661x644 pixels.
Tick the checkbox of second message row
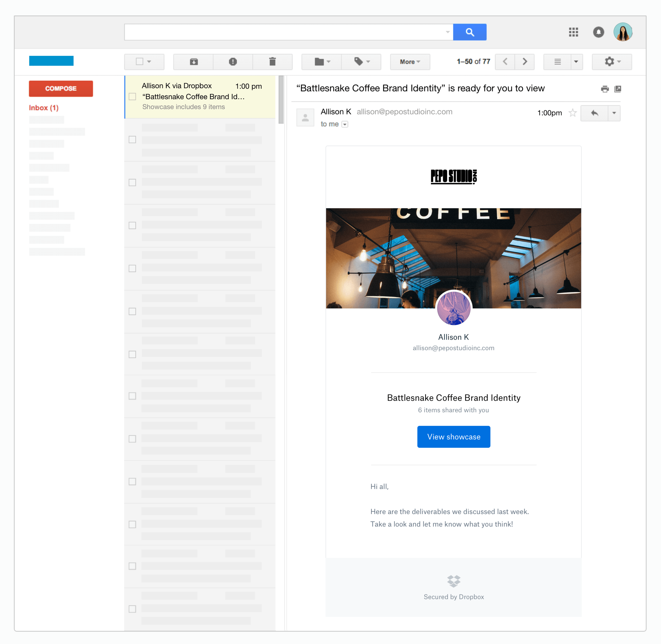(x=132, y=140)
